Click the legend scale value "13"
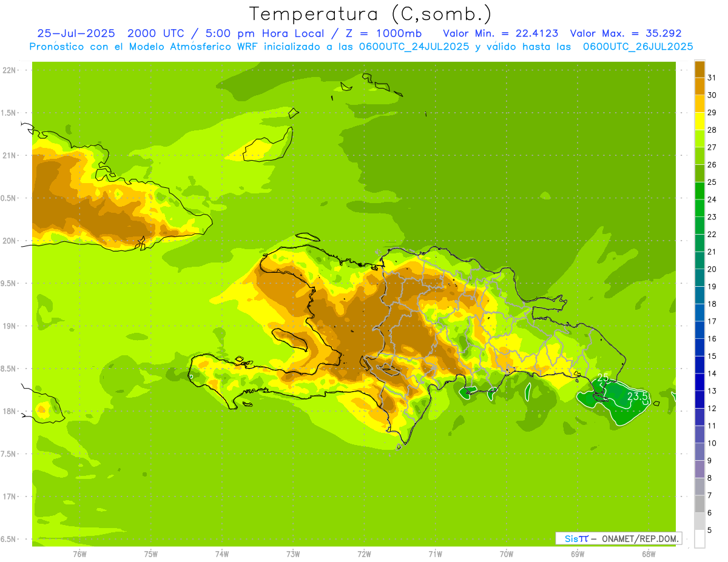This screenshot has width=728, height=562. click(712, 391)
